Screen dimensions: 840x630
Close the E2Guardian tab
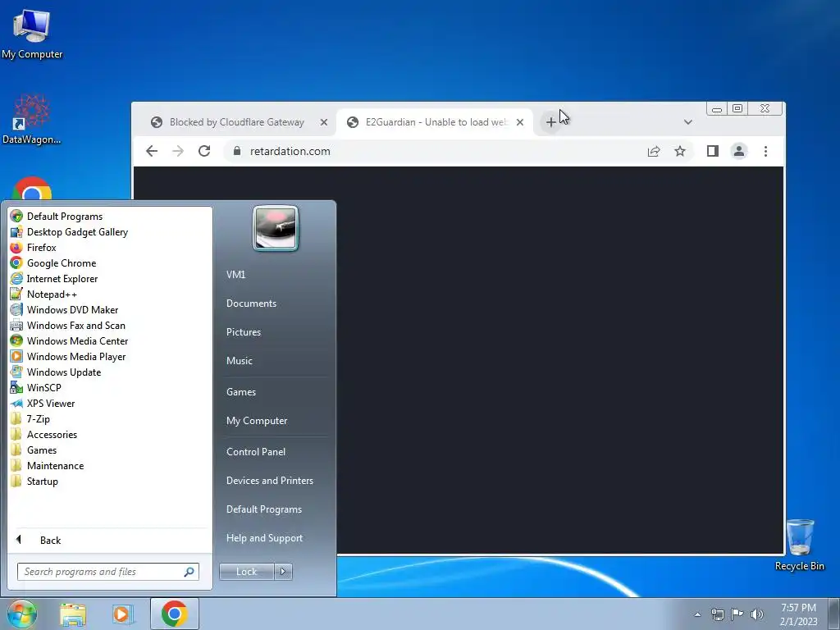point(519,122)
